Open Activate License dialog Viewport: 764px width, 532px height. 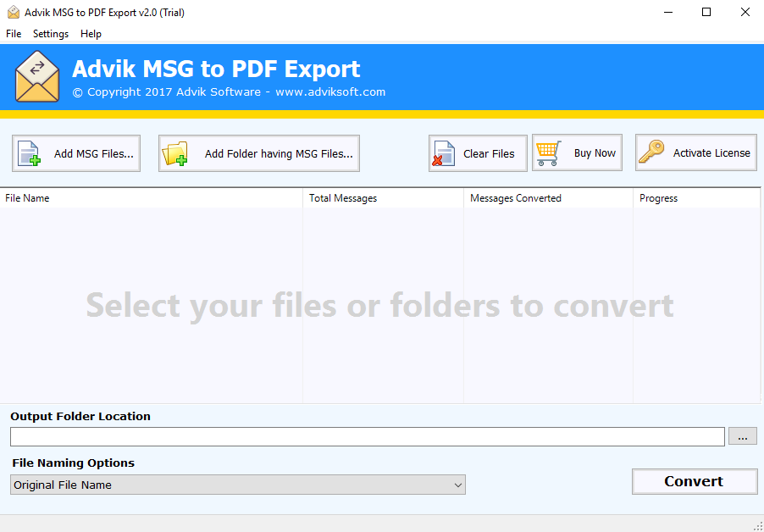tap(696, 152)
